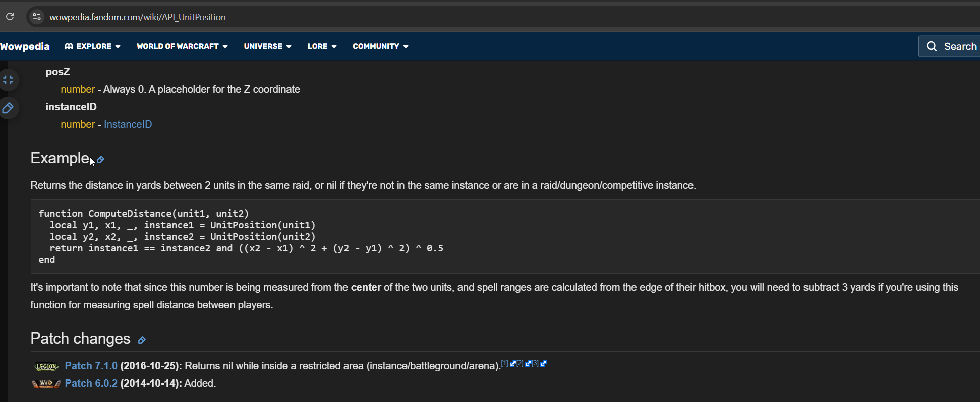Click the magnifier icon in the Search box
This screenshot has width=980, height=402.
(x=932, y=46)
